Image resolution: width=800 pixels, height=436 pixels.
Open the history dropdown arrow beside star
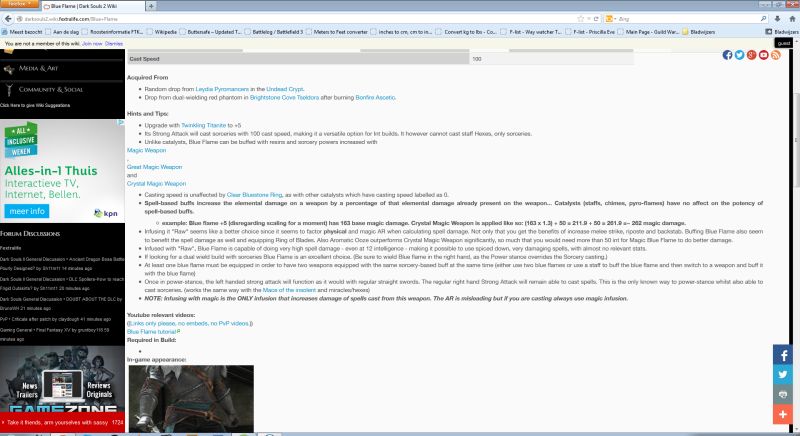click(588, 19)
